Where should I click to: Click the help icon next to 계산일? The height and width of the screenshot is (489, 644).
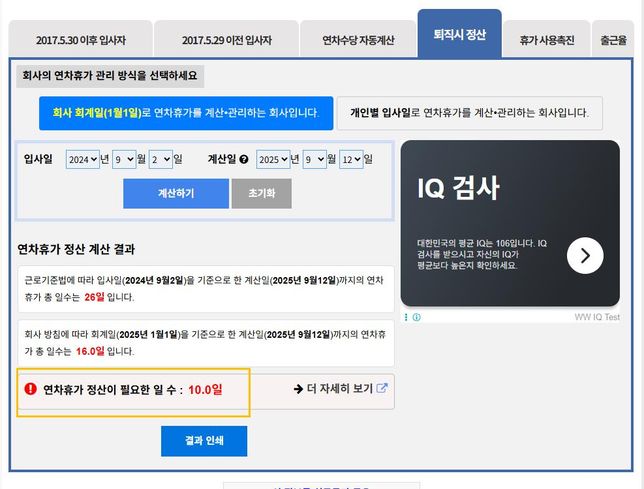click(x=244, y=160)
